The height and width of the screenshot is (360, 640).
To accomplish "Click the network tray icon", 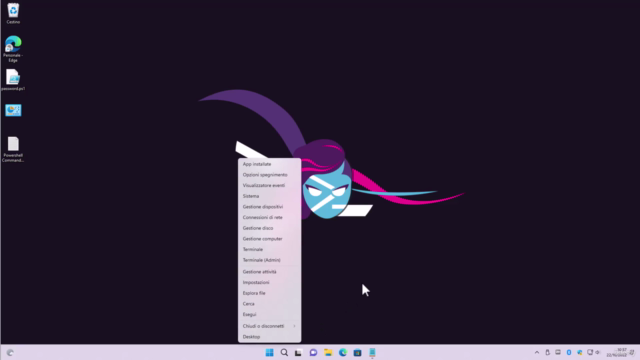I will (590, 353).
